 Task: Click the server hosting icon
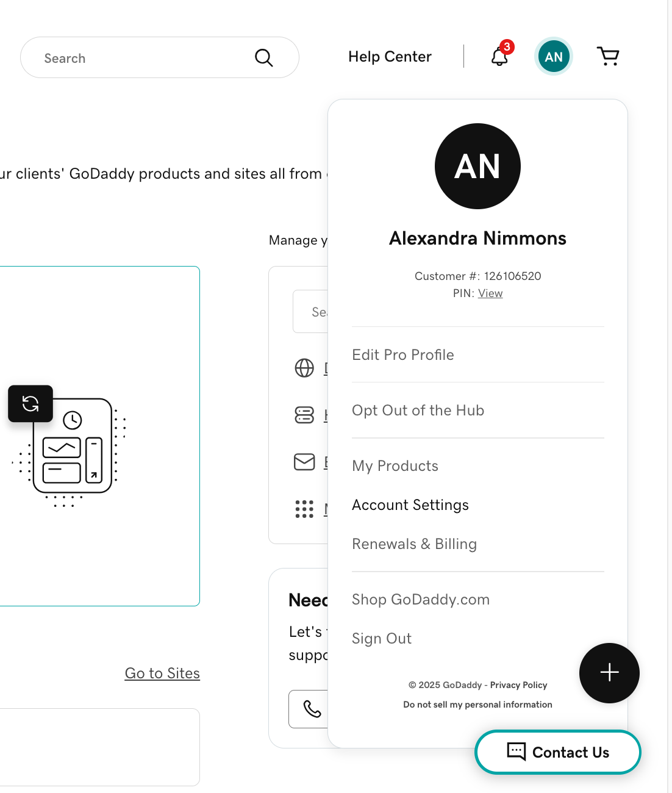coord(304,415)
